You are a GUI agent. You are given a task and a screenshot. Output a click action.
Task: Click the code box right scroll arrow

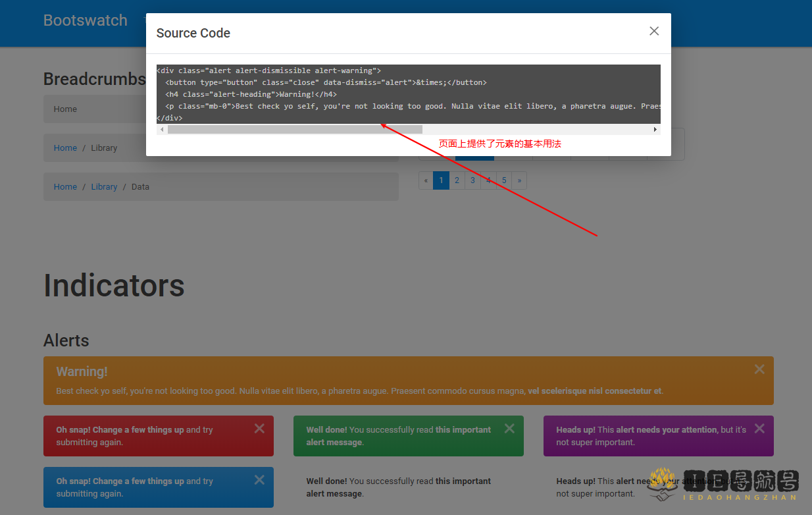click(655, 130)
